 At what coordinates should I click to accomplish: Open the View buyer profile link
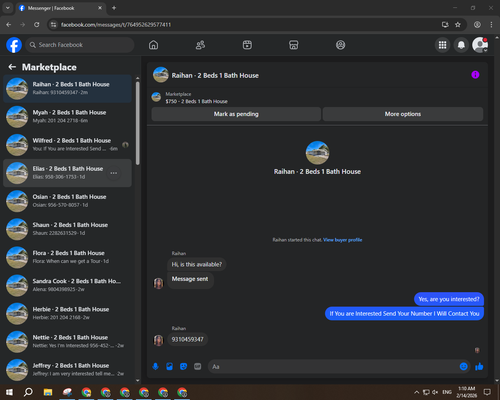pos(342,240)
